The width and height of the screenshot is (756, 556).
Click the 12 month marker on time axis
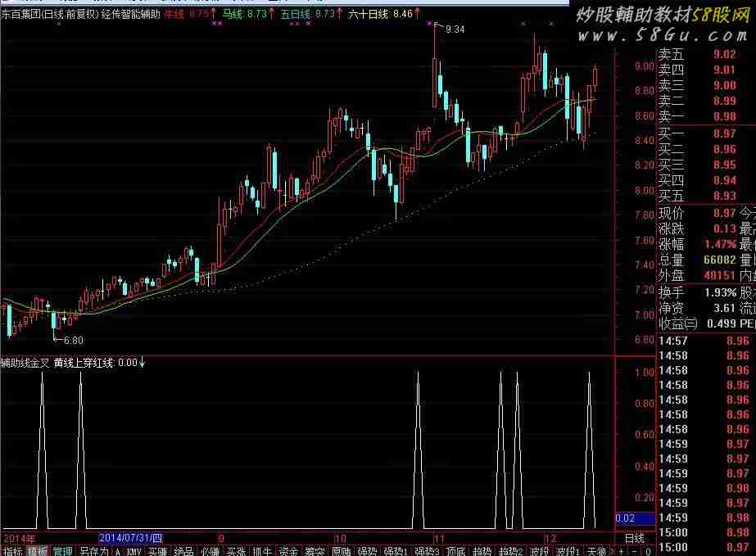point(550,538)
